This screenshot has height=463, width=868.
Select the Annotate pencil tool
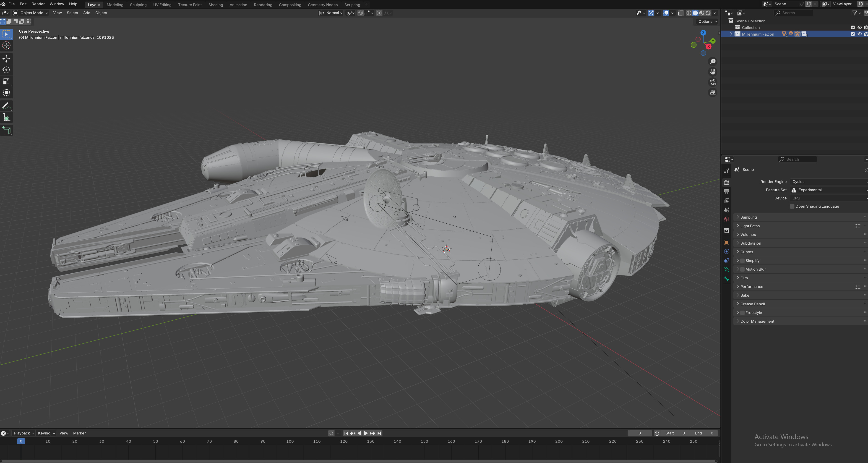tap(6, 106)
